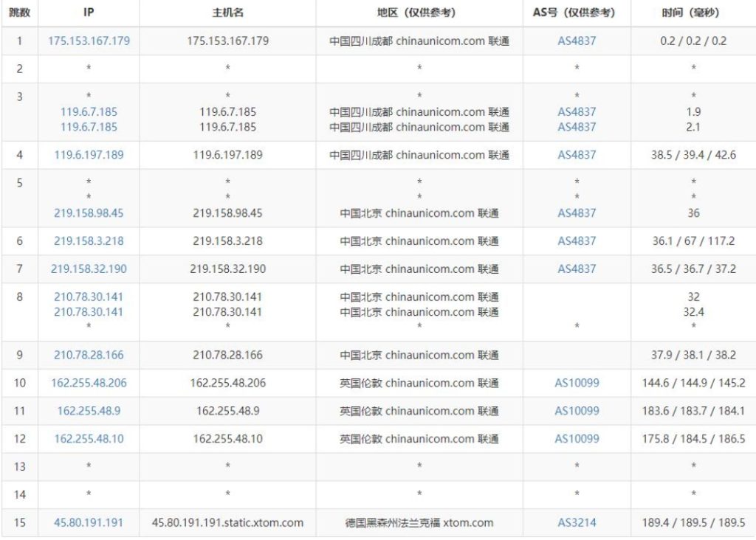Select the 地区（仅供参考）column header
The height and width of the screenshot is (540, 756).
[419, 11]
